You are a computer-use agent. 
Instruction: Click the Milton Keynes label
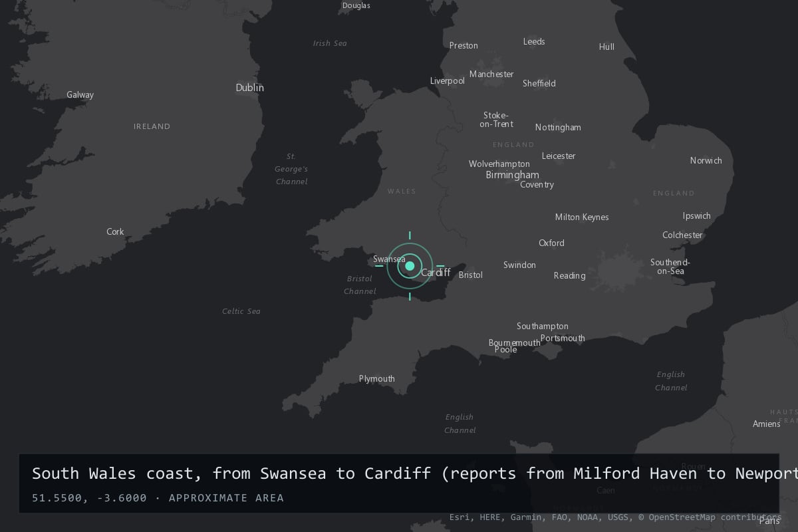[x=582, y=217]
